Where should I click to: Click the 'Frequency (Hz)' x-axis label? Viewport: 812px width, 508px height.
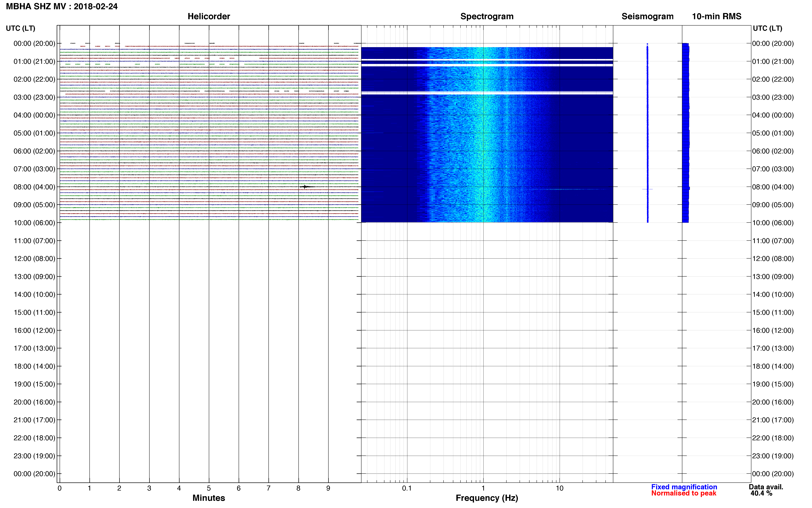[x=487, y=498]
